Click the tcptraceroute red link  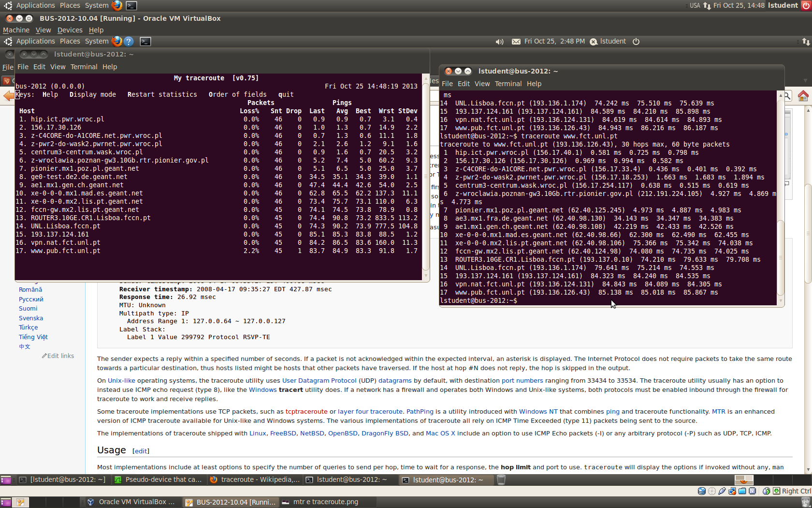pos(306,412)
